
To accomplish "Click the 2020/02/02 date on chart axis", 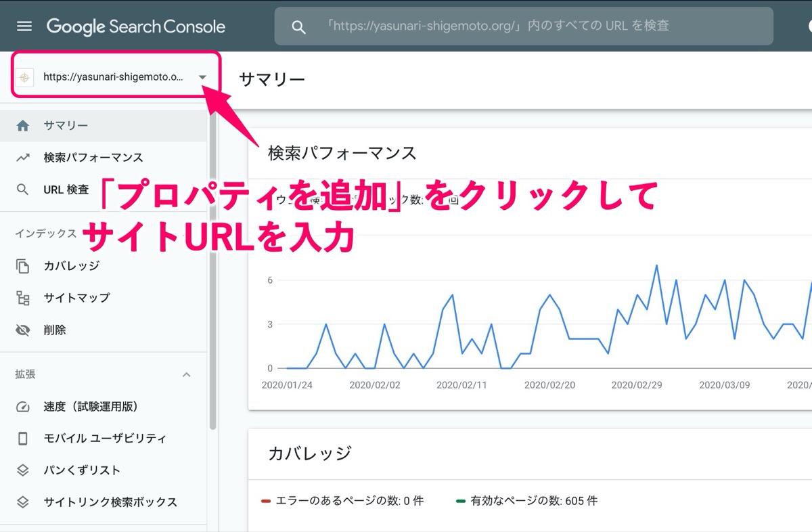I will coord(375,385).
